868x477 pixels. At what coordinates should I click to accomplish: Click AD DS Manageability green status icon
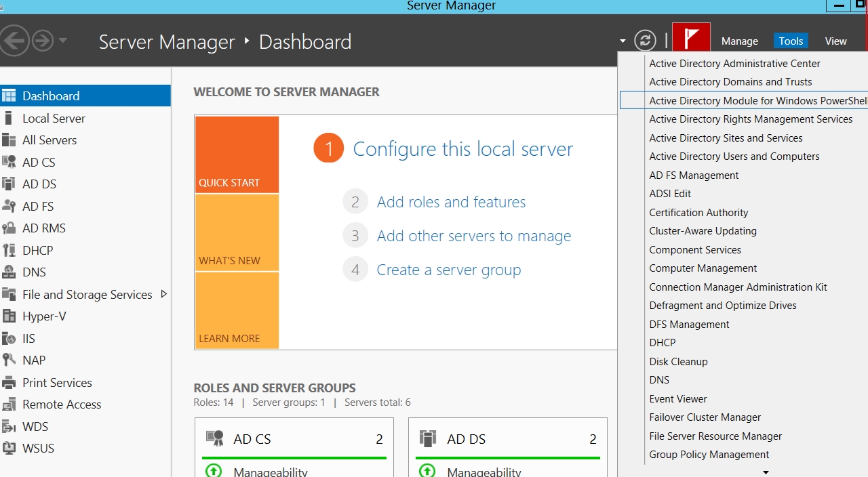pos(427,470)
